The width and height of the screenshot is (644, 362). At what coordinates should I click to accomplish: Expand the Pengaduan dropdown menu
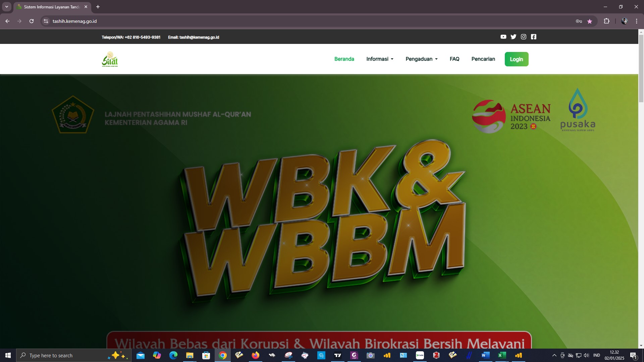pyautogui.click(x=422, y=59)
